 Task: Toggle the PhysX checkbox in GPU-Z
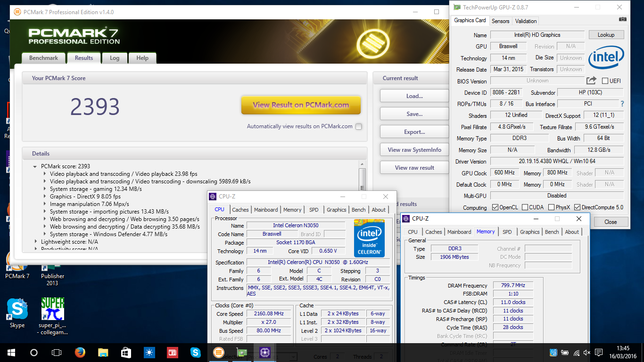551,207
